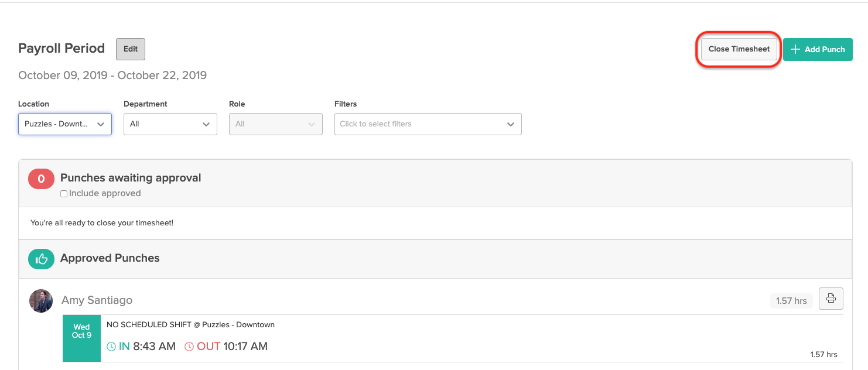Collapse the Approved Punches section header
This screenshot has height=370, width=868.
pyautogui.click(x=110, y=258)
